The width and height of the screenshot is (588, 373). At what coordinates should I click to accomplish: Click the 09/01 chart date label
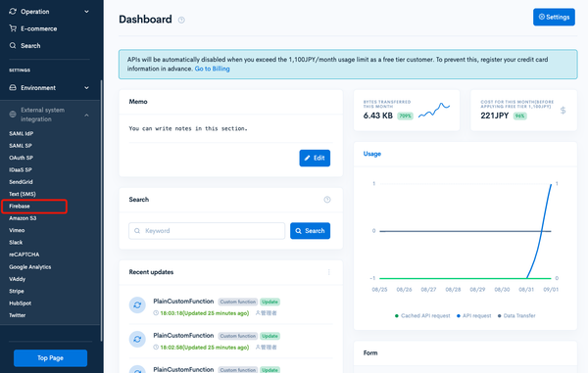(x=551, y=290)
